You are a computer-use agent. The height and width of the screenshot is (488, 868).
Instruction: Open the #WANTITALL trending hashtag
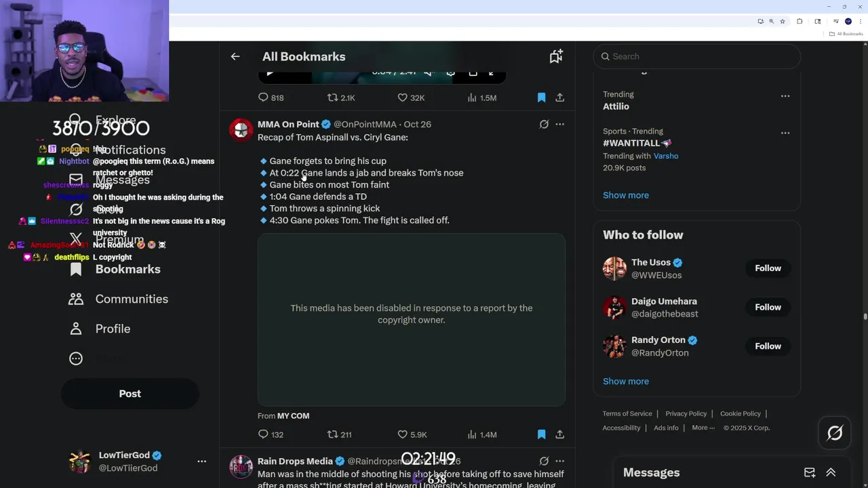(637, 143)
